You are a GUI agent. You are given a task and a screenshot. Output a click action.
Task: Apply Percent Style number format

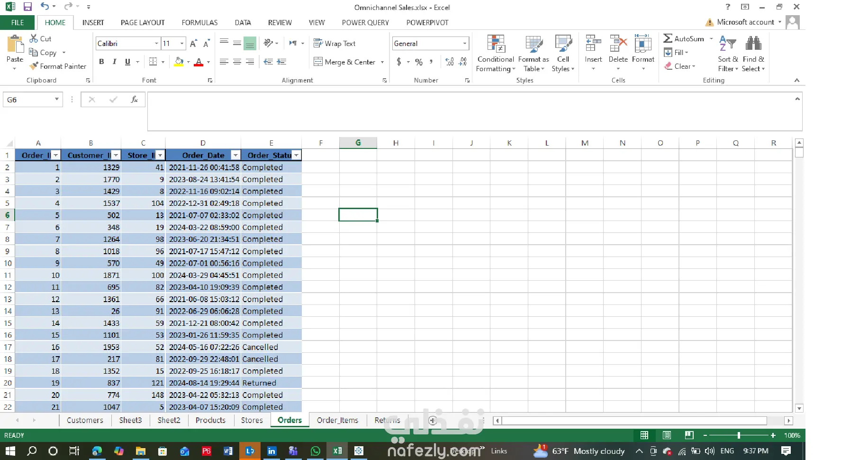419,62
